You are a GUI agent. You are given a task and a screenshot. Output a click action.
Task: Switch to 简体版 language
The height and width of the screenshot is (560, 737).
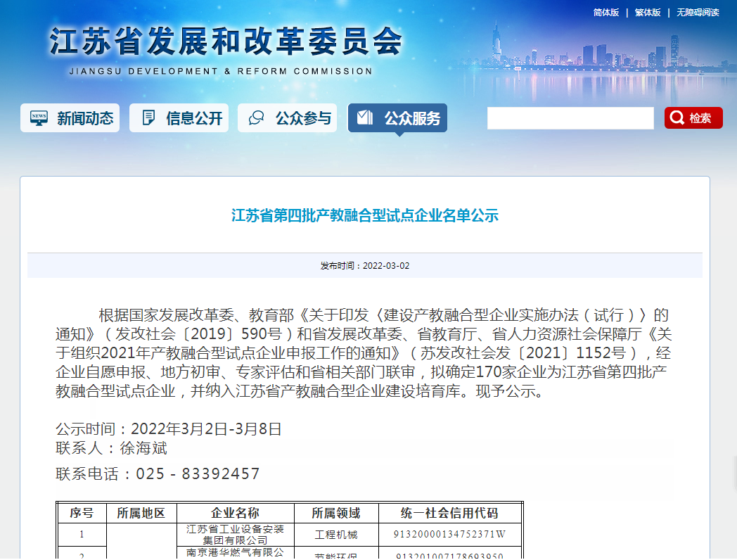(x=606, y=12)
